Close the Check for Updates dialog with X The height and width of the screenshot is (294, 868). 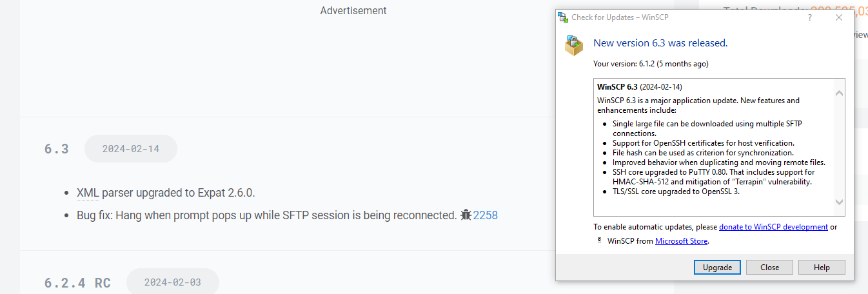coord(839,17)
